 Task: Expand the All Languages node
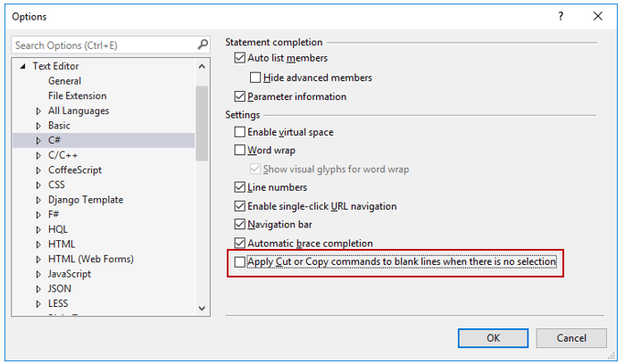point(38,112)
